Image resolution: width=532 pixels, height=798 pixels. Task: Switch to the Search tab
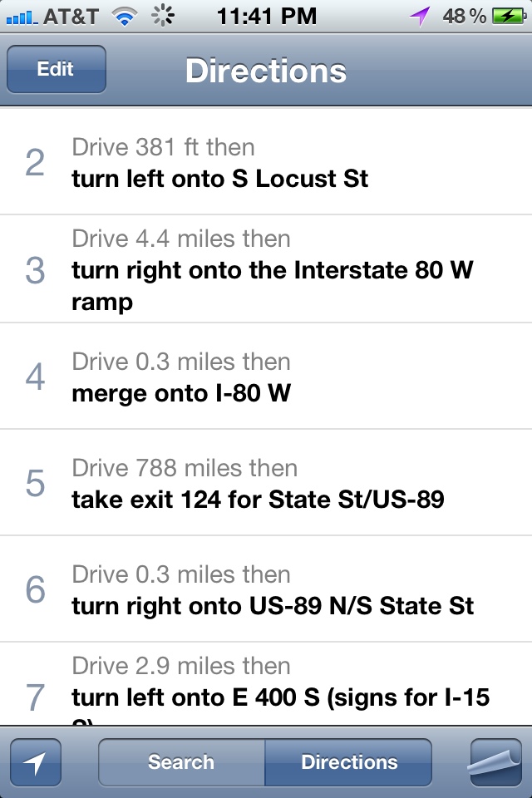[x=181, y=762]
